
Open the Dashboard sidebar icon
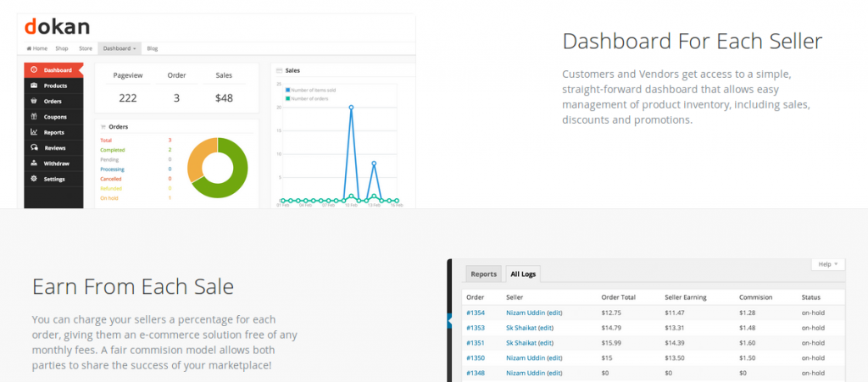pos(34,70)
